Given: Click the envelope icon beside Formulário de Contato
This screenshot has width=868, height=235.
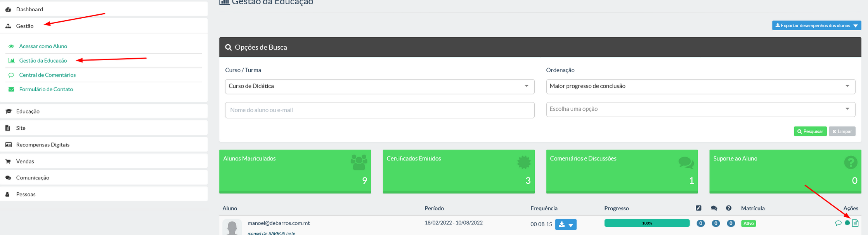Looking at the screenshot, I should point(11,89).
